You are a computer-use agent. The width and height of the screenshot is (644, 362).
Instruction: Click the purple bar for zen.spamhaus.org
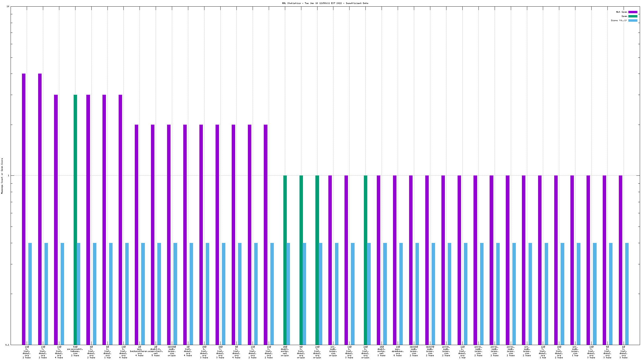tap(395, 259)
